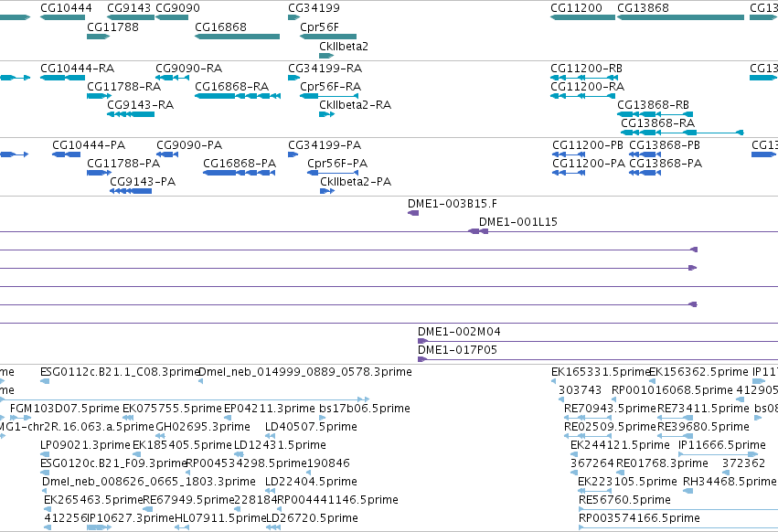
Task: Click the CG13868 gene label
Action: click(643, 8)
